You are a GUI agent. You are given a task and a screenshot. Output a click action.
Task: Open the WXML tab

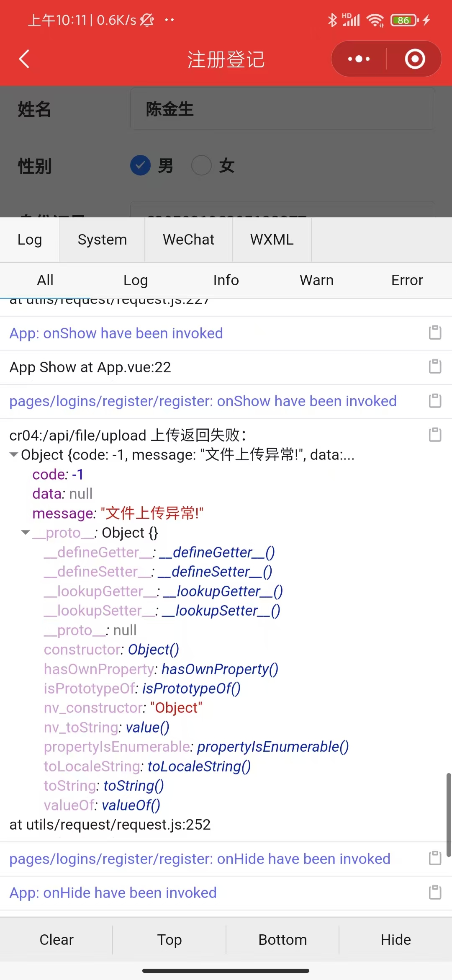(272, 240)
